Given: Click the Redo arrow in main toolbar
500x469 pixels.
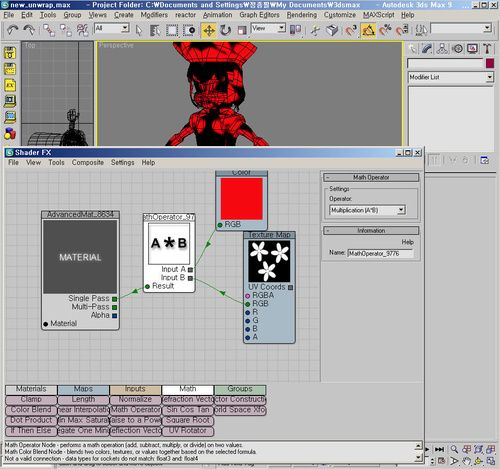Looking at the screenshot, I should point(29,30).
